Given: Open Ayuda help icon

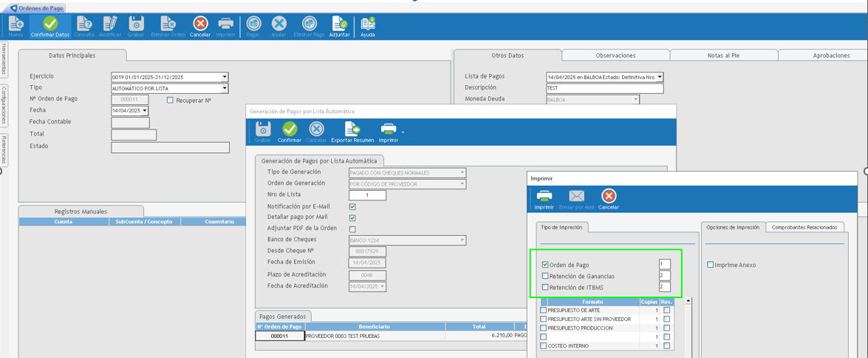Looking at the screenshot, I should coord(367,26).
